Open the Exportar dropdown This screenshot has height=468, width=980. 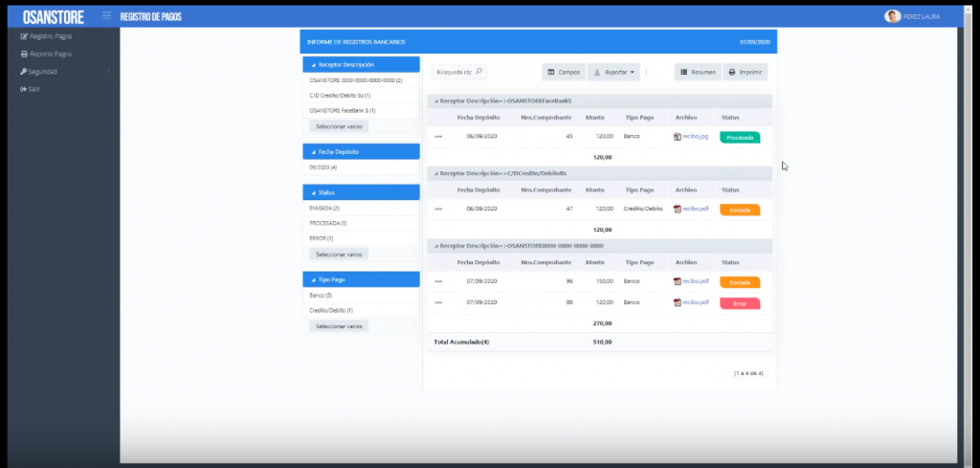613,72
